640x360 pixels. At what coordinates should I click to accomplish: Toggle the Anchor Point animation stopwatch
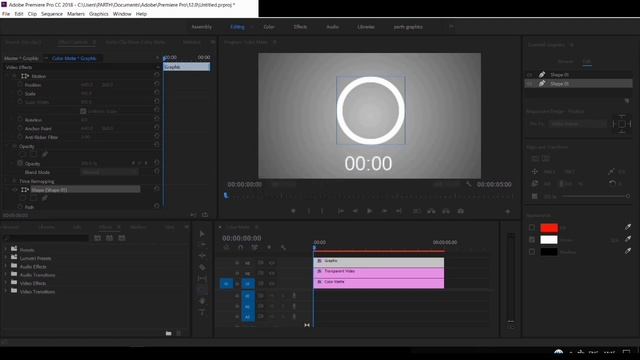point(20,128)
